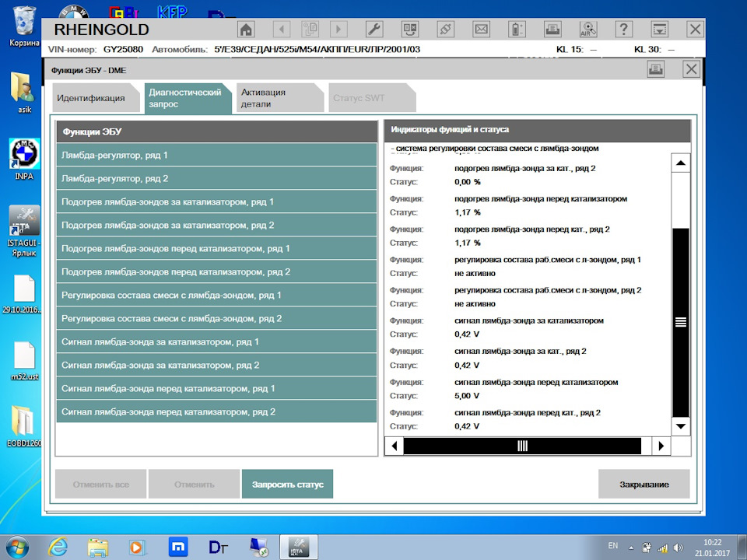The width and height of the screenshot is (747, 560).
Task: Open the vehicle connection plug icon
Action: (x=445, y=30)
